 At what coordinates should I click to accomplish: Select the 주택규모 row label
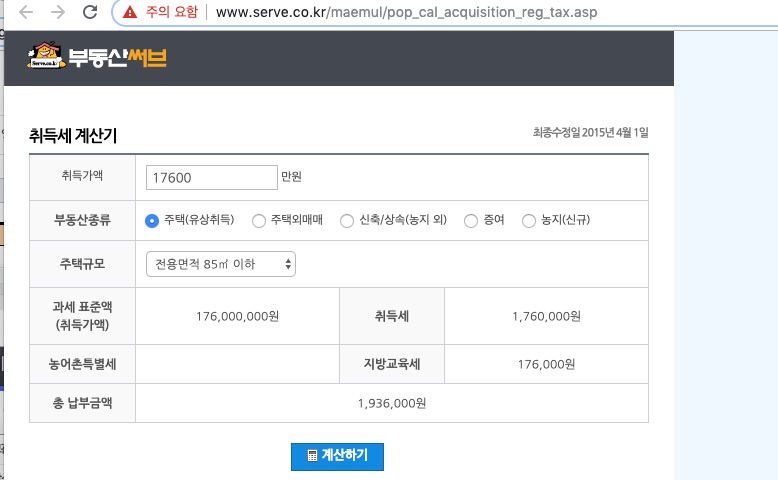(82, 264)
